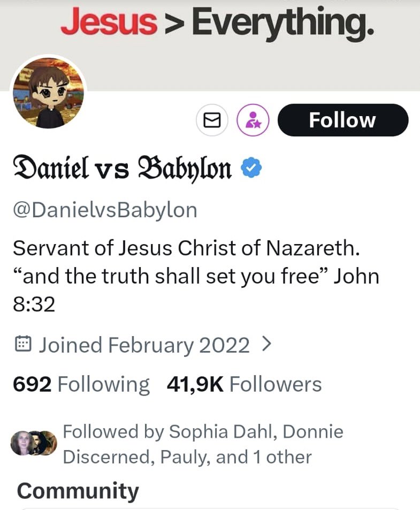Expand the Joined February 2022 chevron

coord(266,344)
